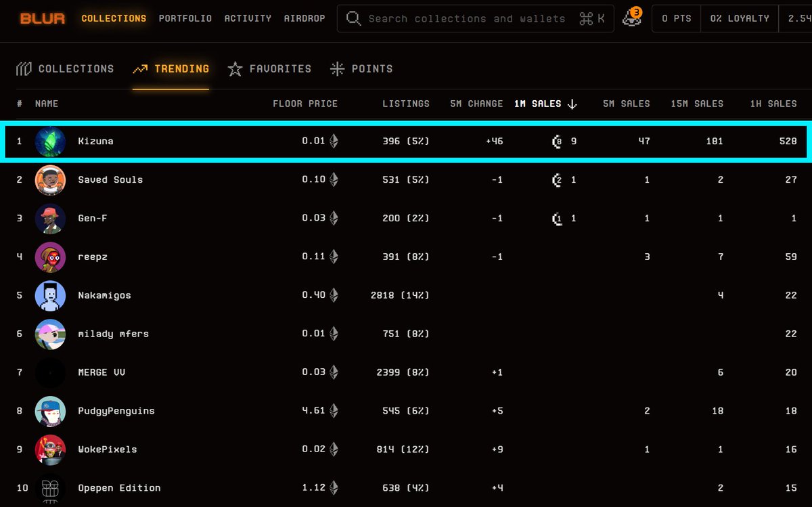812x507 pixels.
Task: Click the ETH icon beside PudgyPenguins 4.61 floor
Action: click(x=333, y=411)
